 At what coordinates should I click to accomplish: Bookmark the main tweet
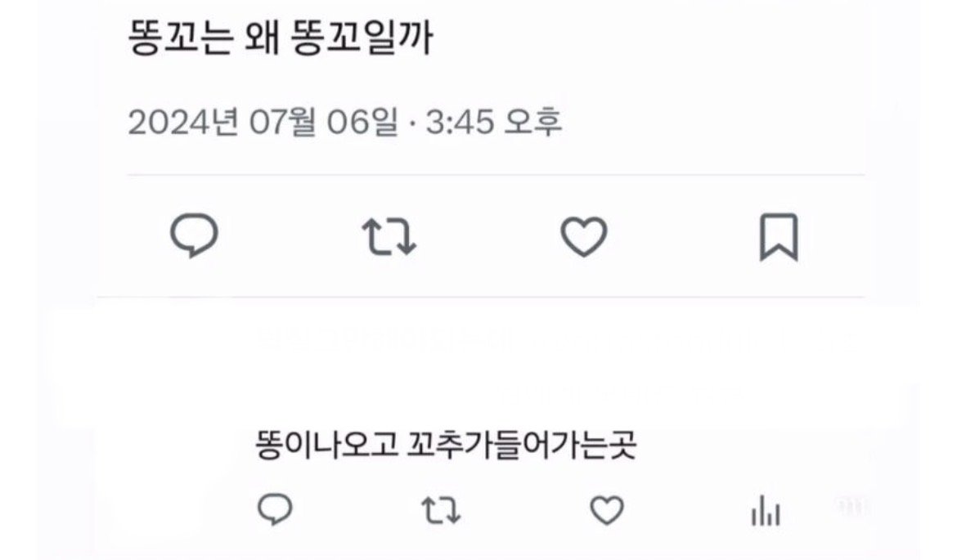click(778, 237)
